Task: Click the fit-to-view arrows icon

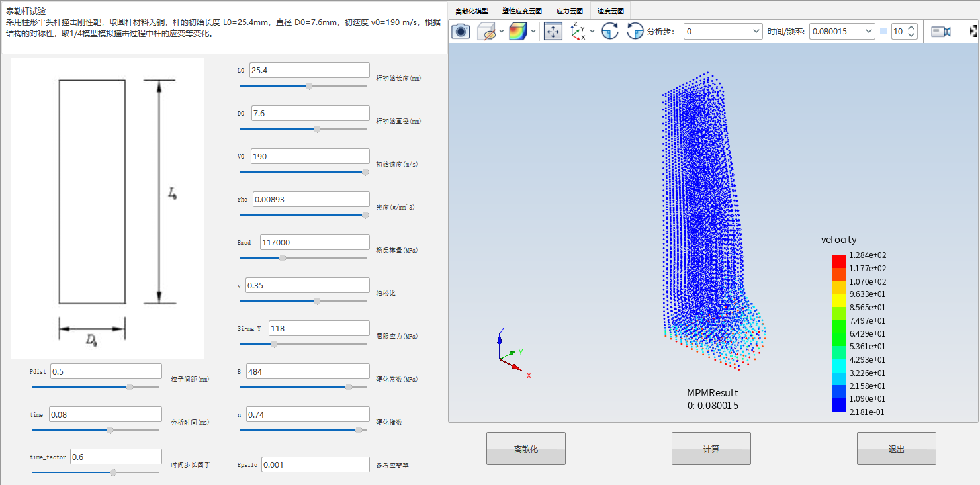Action: click(x=553, y=31)
